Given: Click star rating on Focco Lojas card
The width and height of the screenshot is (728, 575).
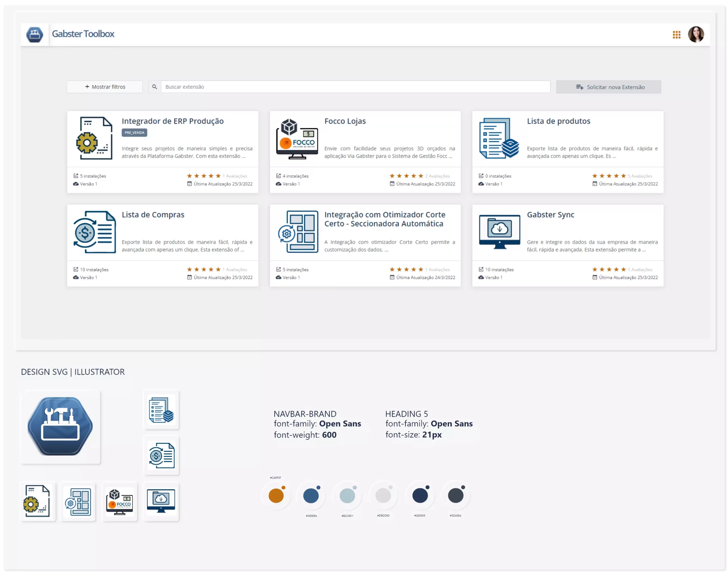Looking at the screenshot, I should click(x=406, y=176).
